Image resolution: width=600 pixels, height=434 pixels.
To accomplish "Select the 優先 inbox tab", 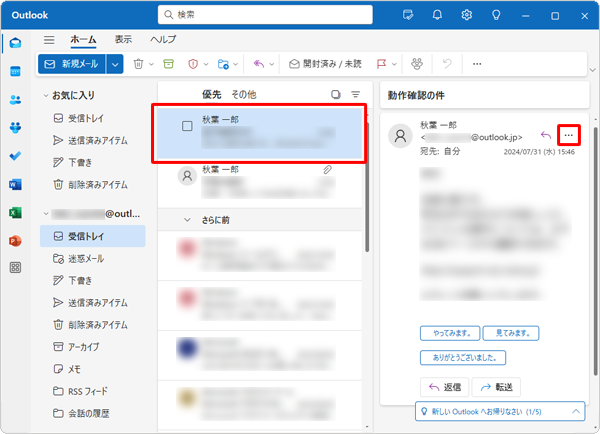I will coord(212,95).
